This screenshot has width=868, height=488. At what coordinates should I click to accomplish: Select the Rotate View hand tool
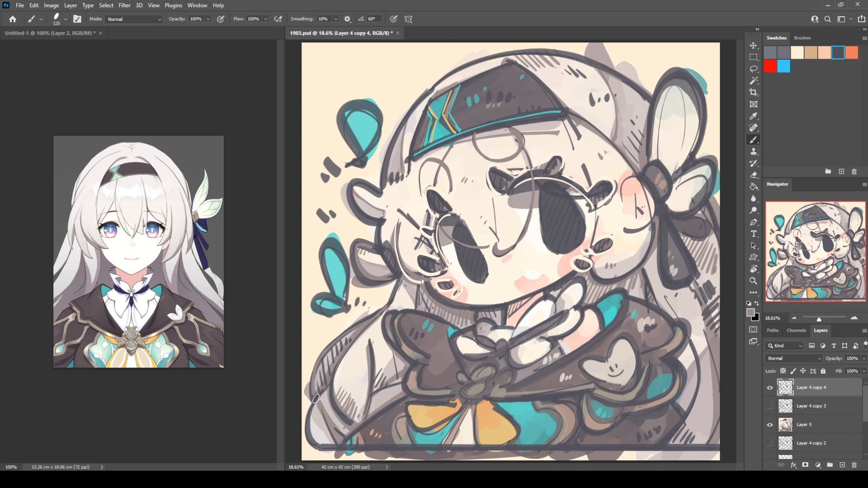(x=753, y=269)
